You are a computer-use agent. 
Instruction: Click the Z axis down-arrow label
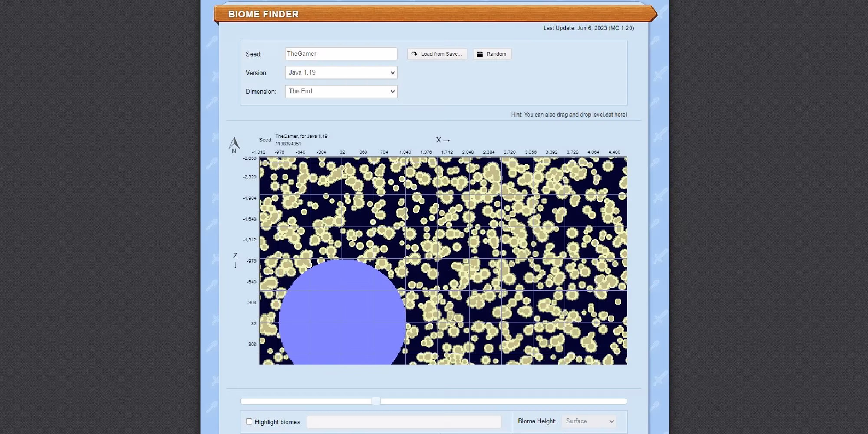235,261
